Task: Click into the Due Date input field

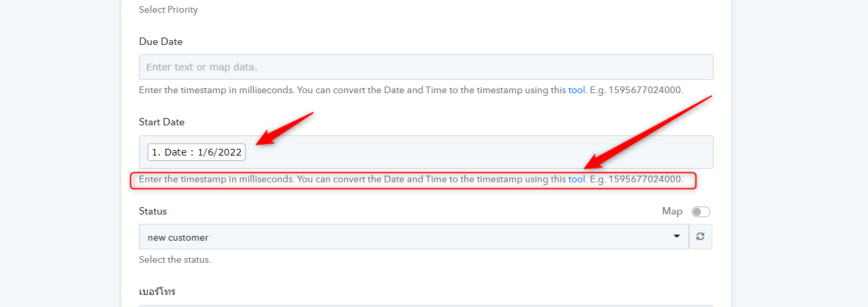Action: [x=425, y=67]
